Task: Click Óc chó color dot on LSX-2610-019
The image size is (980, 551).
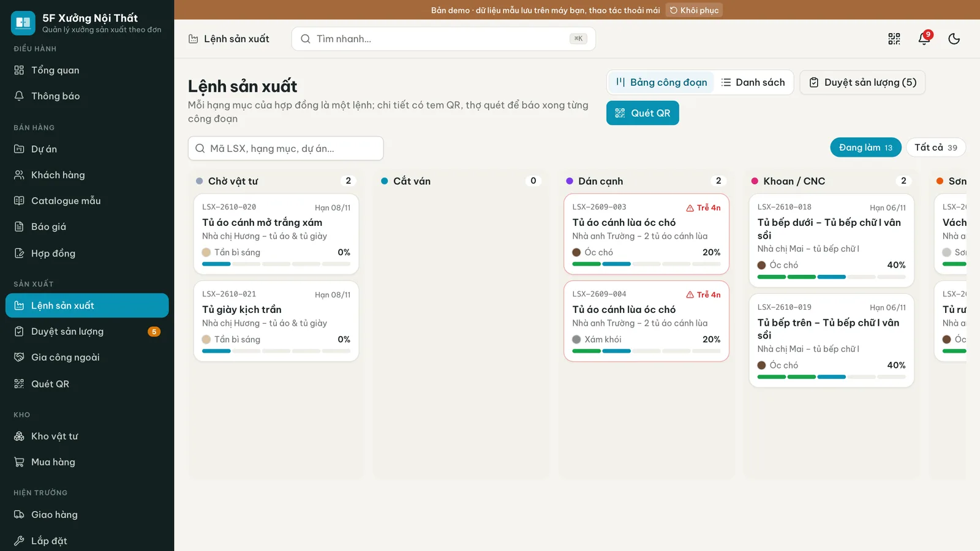Action: (x=762, y=365)
